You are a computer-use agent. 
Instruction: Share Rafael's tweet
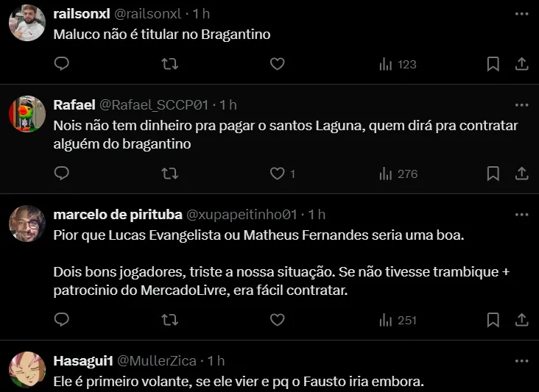[521, 174]
